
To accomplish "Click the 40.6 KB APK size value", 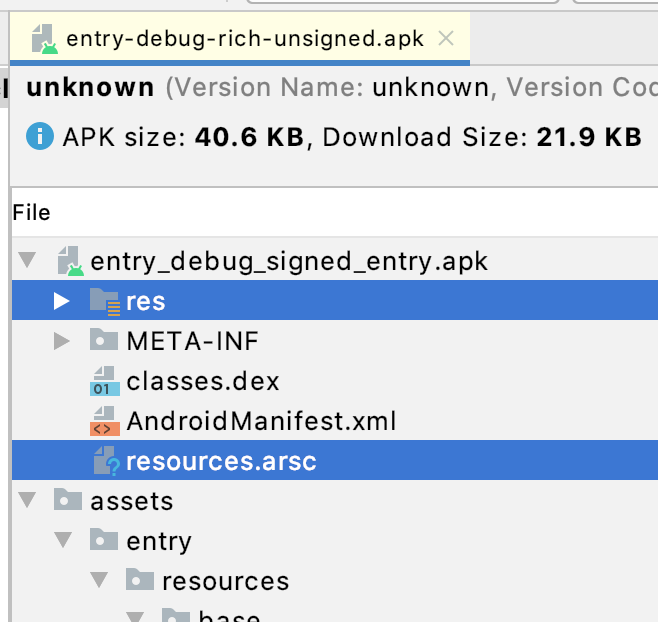I will click(249, 137).
